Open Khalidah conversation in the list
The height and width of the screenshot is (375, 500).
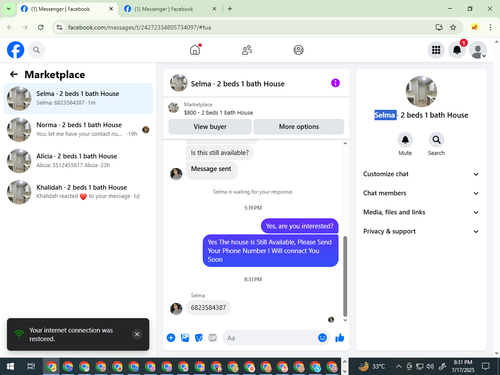tap(78, 192)
